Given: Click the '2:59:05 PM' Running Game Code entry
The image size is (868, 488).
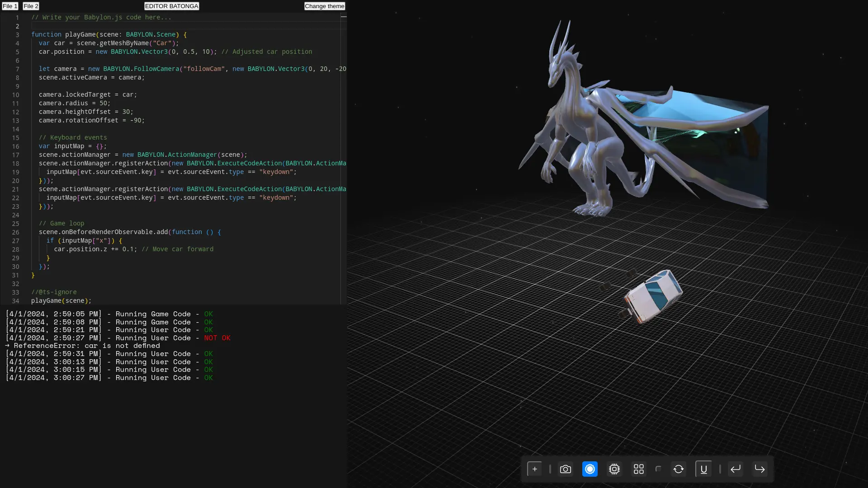Looking at the screenshot, I should pos(108,314).
